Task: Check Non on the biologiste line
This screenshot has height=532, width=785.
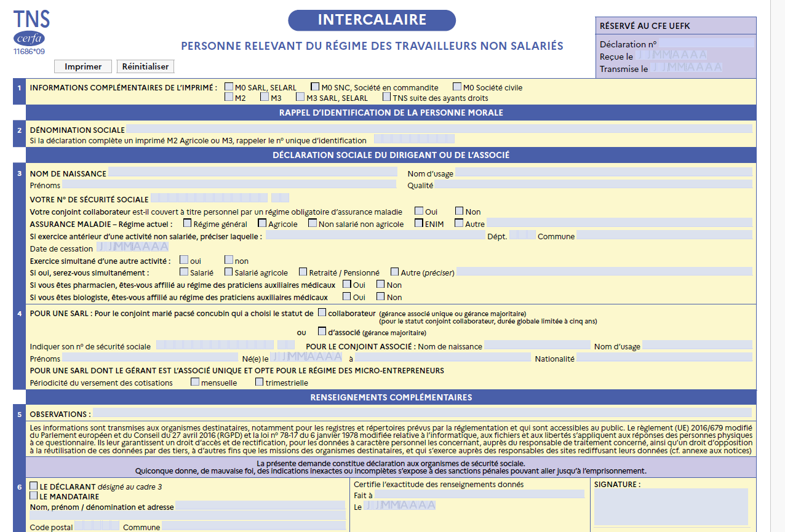Action: point(381,296)
